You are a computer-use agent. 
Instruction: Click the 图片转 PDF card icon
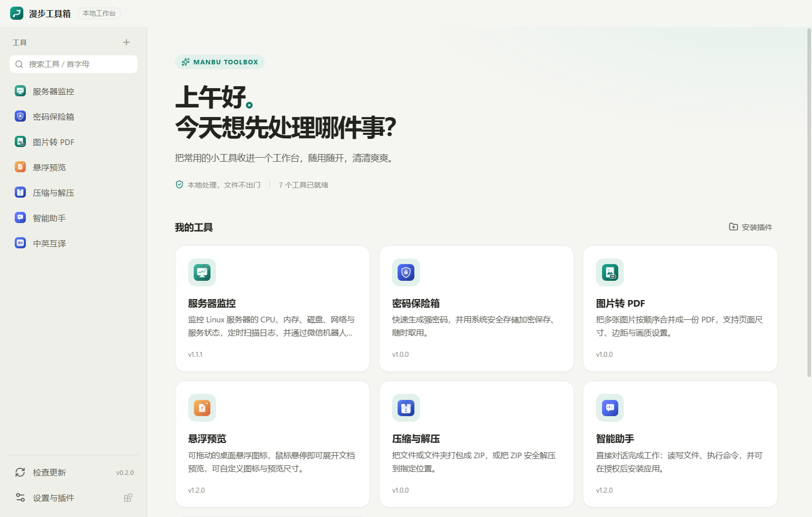pos(610,273)
